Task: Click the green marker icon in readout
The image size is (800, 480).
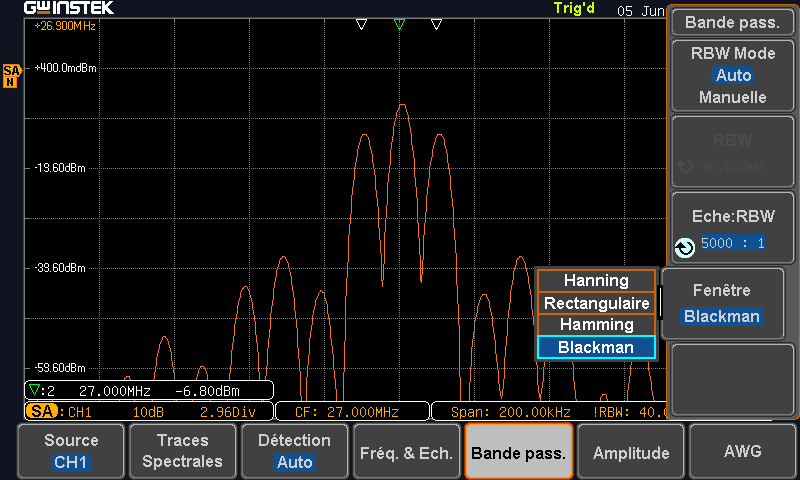Action: [x=34, y=390]
